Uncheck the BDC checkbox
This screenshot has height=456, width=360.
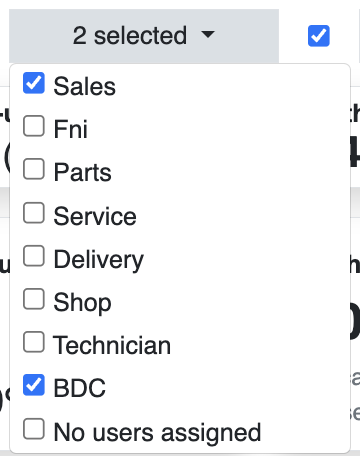click(34, 385)
